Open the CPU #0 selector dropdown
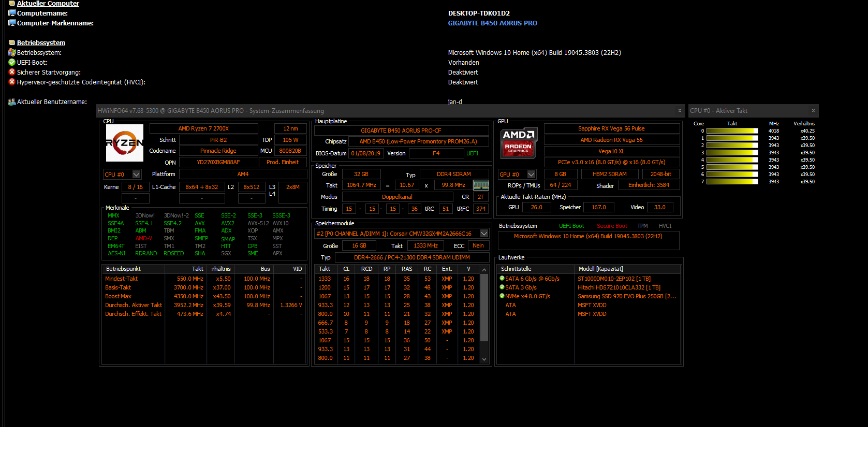The width and height of the screenshot is (868, 464). click(137, 175)
